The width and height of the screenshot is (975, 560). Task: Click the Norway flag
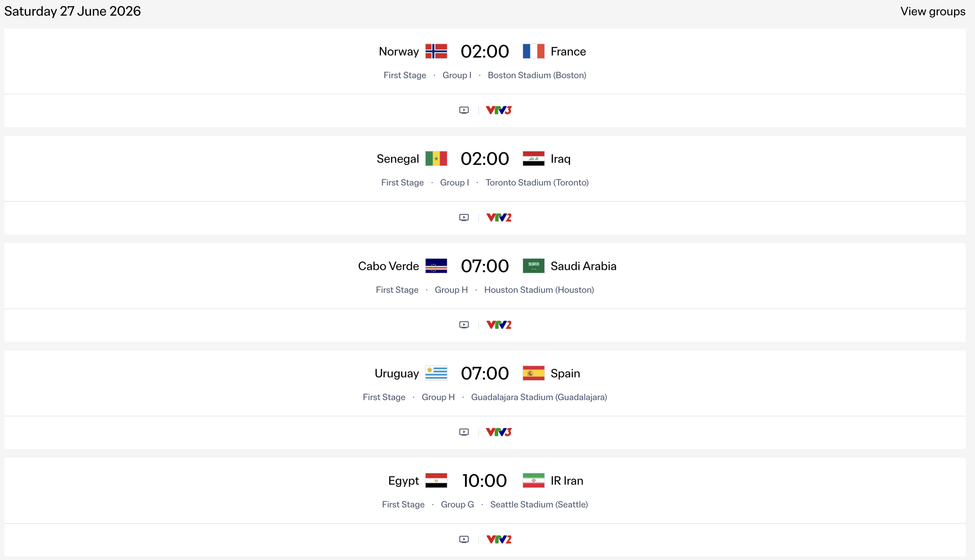tap(437, 51)
